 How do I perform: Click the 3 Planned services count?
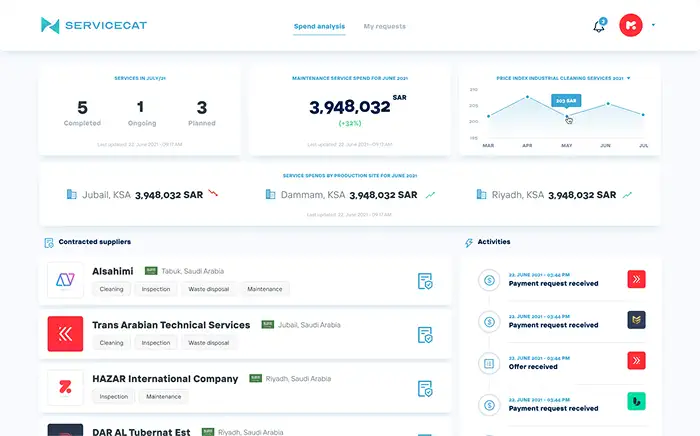click(x=202, y=108)
